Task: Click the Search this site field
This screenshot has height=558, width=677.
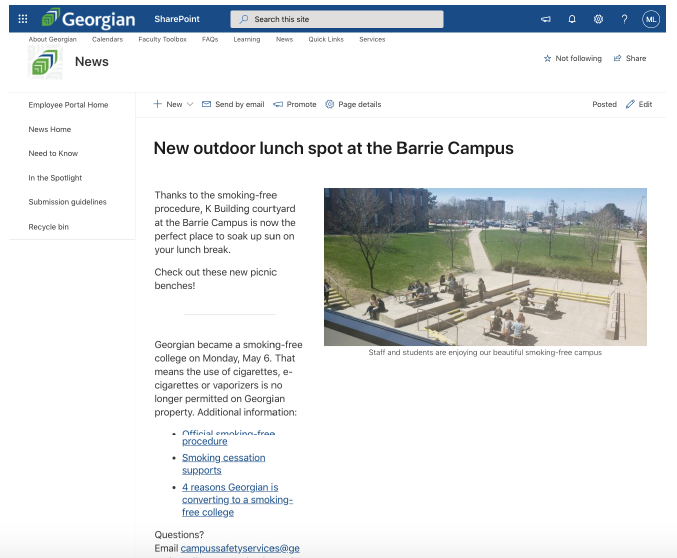Action: click(337, 19)
